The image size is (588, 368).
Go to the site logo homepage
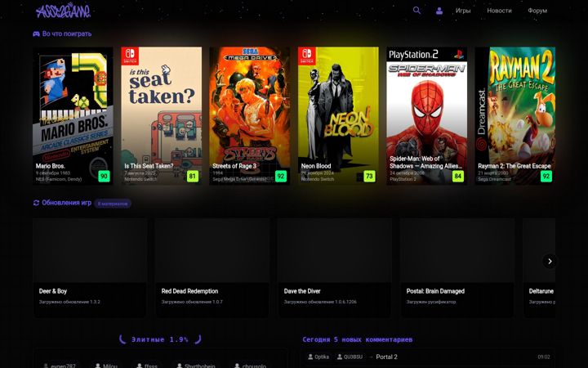click(63, 11)
